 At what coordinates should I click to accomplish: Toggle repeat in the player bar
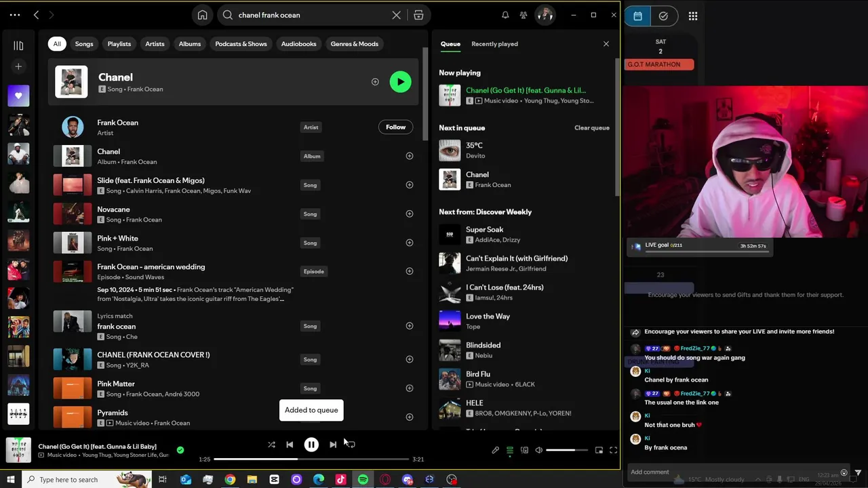click(x=351, y=445)
